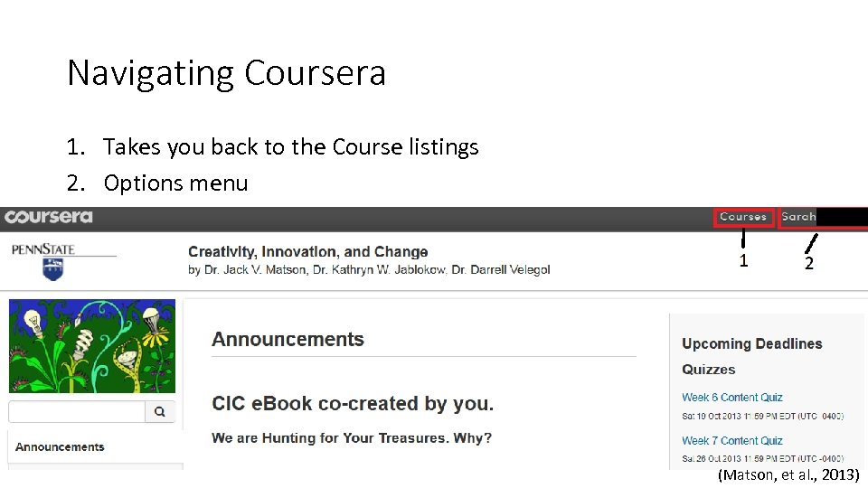Click the black options menu box
The width and height of the screenshot is (868, 488).
(x=841, y=217)
